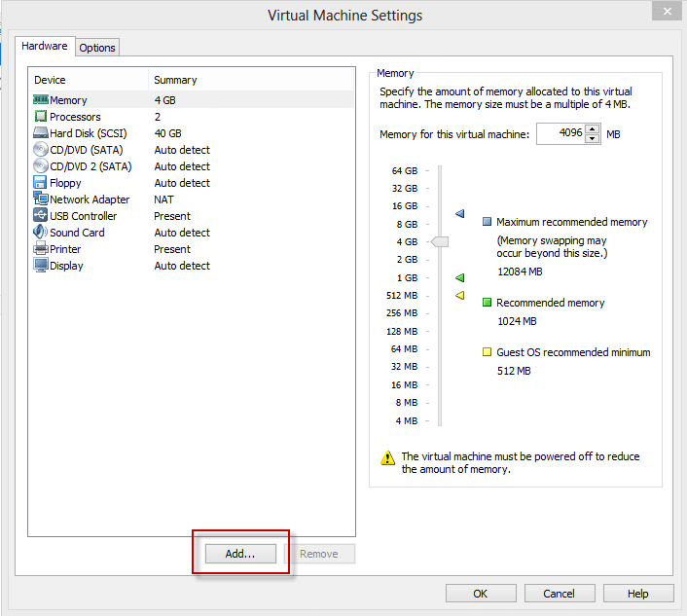Switch to the Options tab
Viewport: 687px width, 616px height.
(x=97, y=48)
